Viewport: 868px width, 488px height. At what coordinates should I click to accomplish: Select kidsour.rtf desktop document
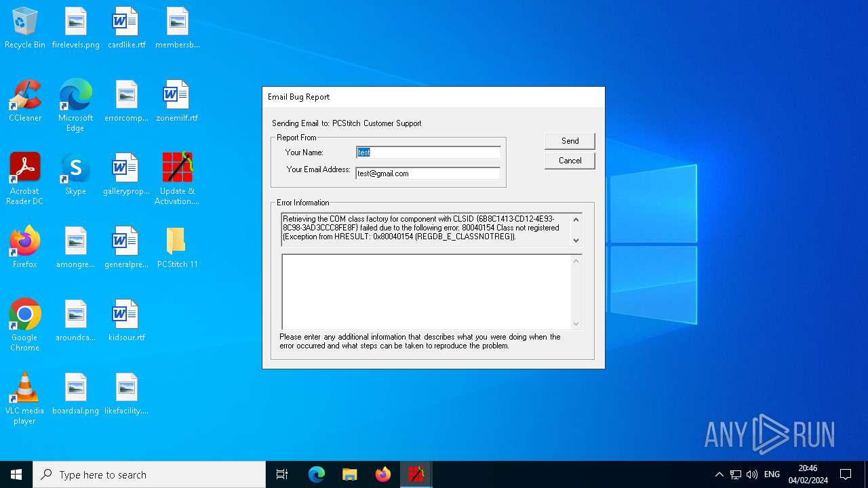pyautogui.click(x=127, y=321)
